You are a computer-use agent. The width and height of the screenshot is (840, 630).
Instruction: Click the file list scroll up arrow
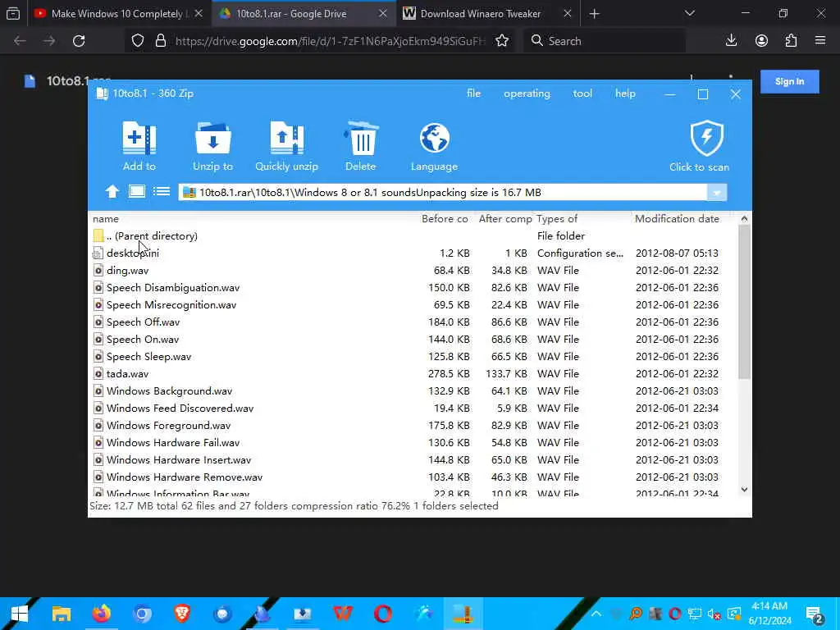click(744, 218)
